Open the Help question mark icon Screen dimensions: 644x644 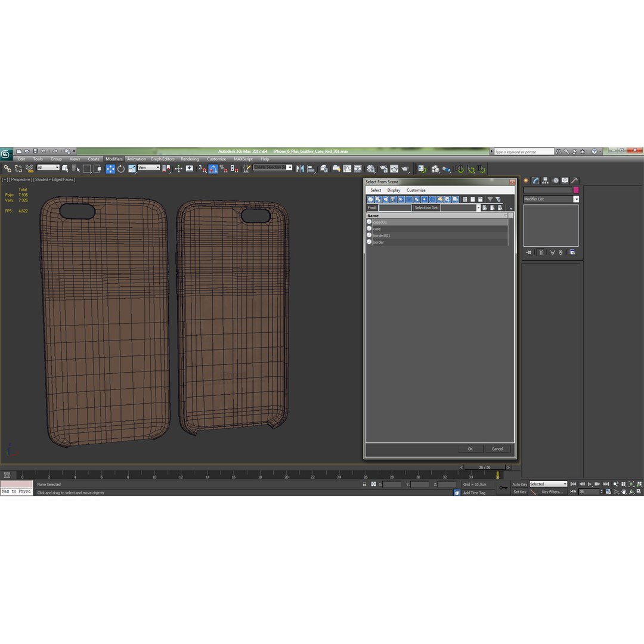click(x=594, y=151)
